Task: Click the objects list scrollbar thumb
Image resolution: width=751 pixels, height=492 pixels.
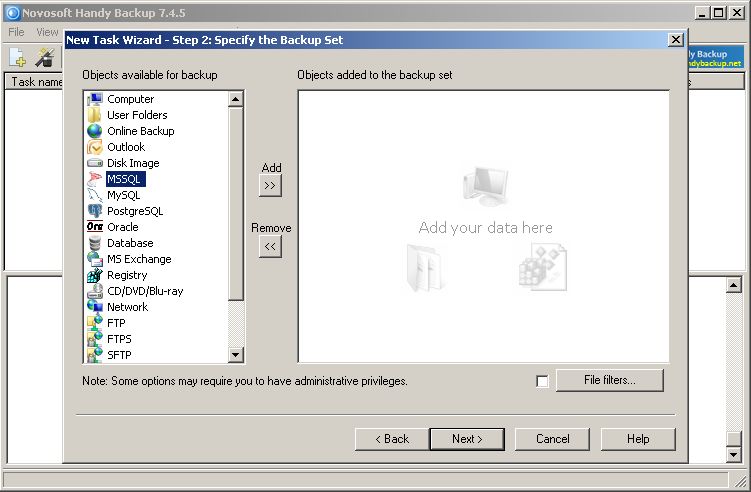Action: (235, 205)
